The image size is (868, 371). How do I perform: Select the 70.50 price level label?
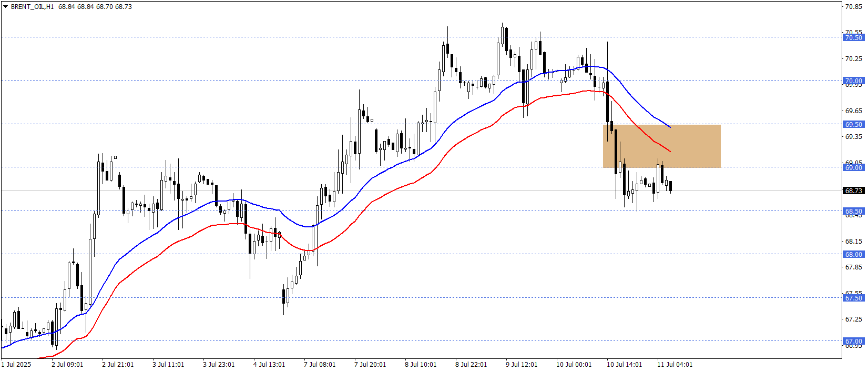(x=853, y=37)
